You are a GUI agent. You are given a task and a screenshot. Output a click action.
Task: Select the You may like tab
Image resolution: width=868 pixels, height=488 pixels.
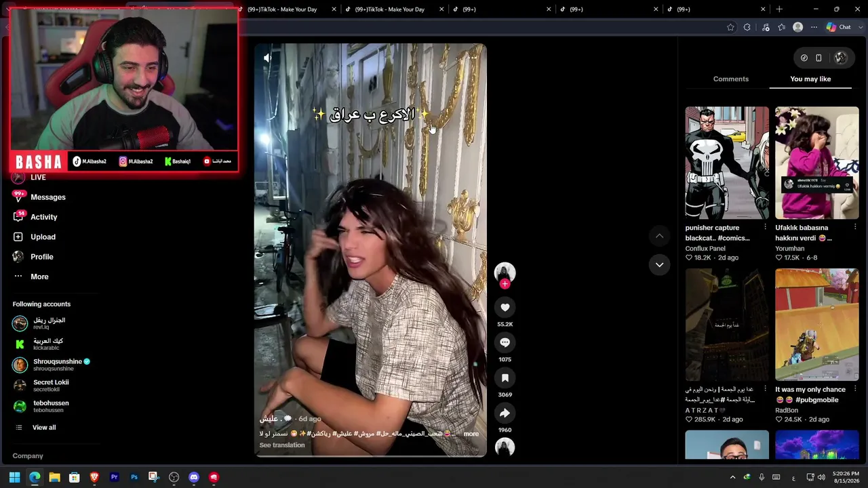point(810,79)
